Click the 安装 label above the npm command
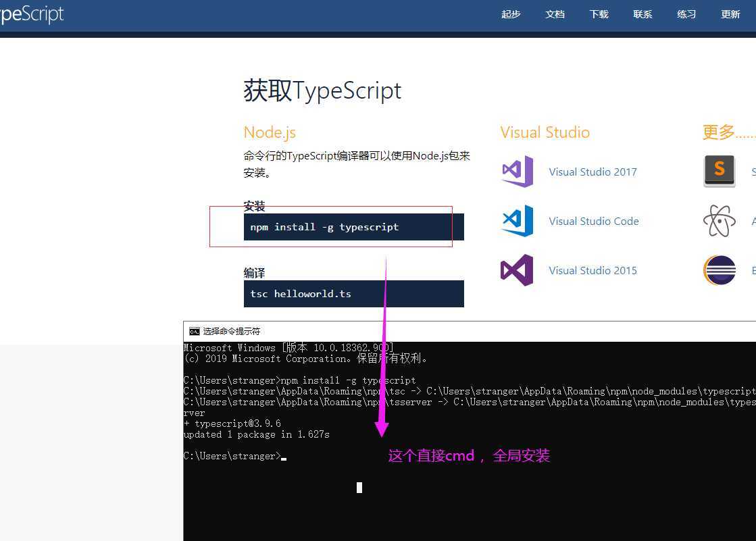 [254, 207]
